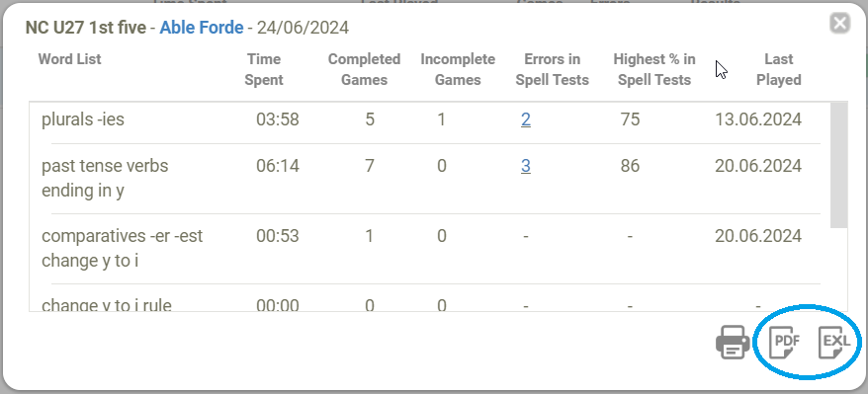Viewport: 868px width, 394px height.
Task: Click the vertical scrollbar thumb
Action: (x=839, y=165)
